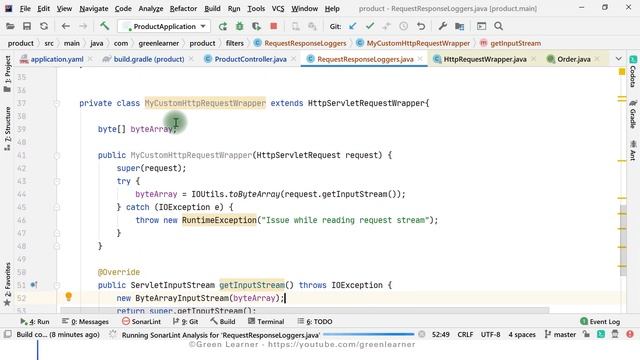The image size is (640, 360).
Task: Open the VCS menu
Action: point(278,9)
